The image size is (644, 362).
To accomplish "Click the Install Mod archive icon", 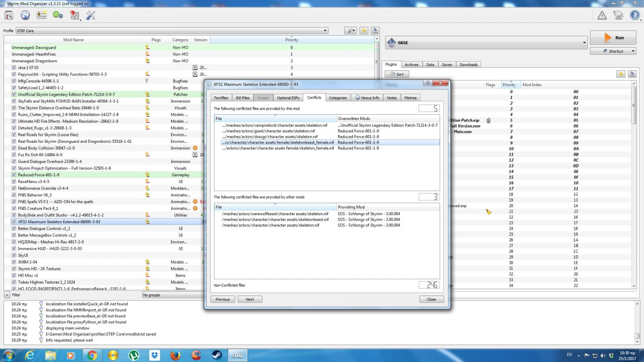I will [9, 15].
